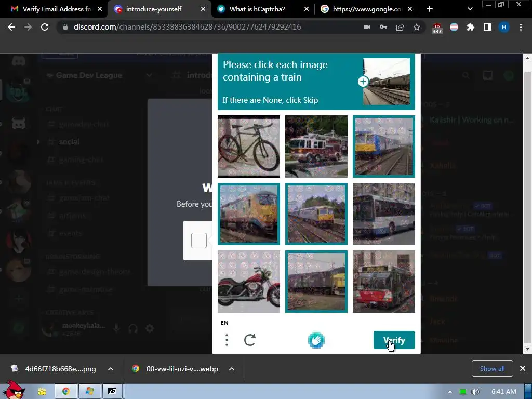Open Chrome from the taskbar
532x399 pixels.
click(x=66, y=392)
